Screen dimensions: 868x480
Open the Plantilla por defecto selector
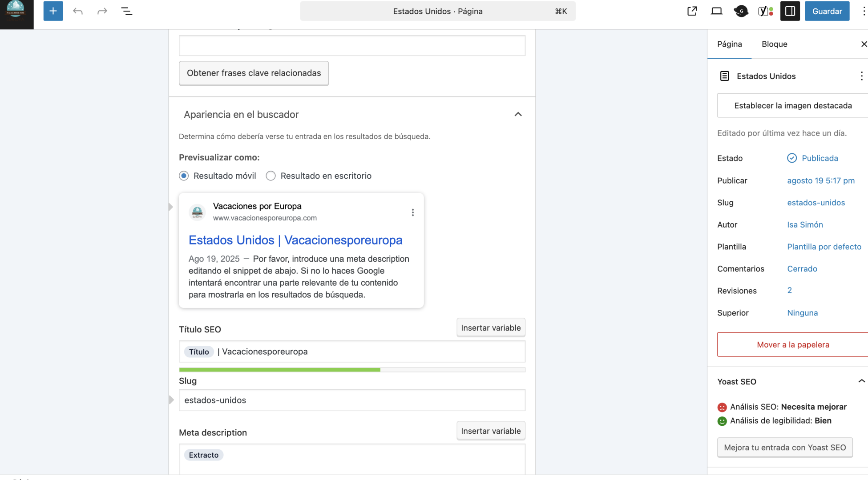824,247
